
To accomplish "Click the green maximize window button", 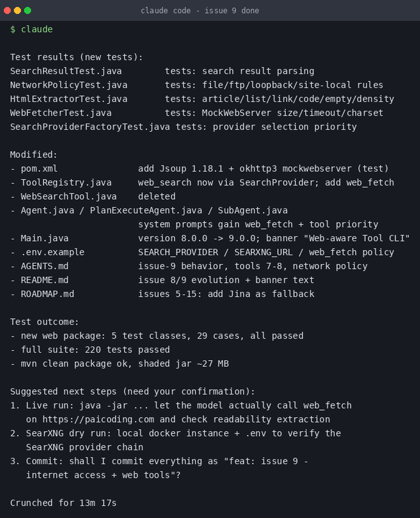I will tap(28, 10).
